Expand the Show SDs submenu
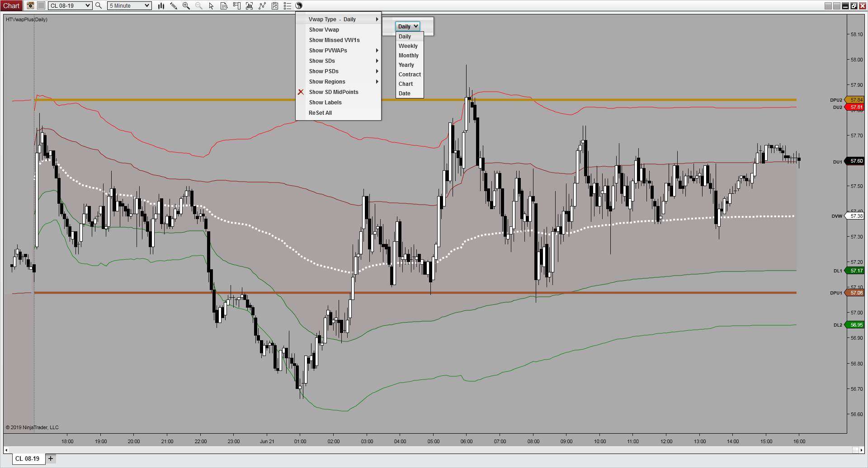 click(x=338, y=61)
